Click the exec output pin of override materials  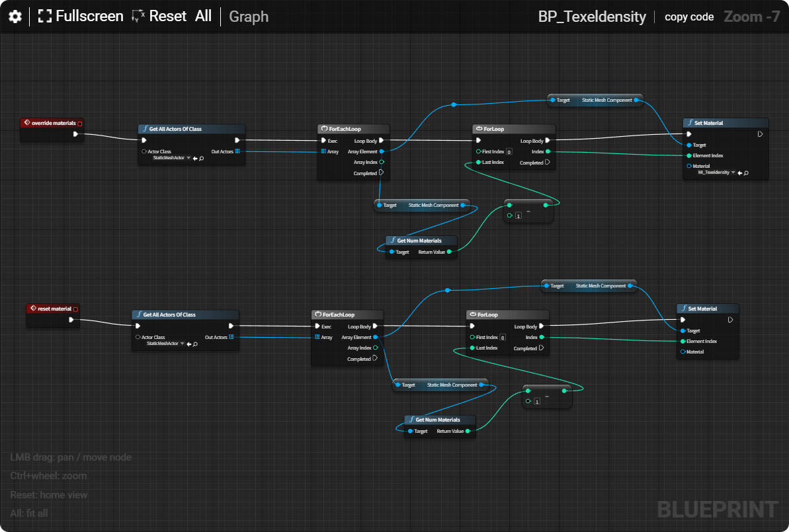click(75, 133)
